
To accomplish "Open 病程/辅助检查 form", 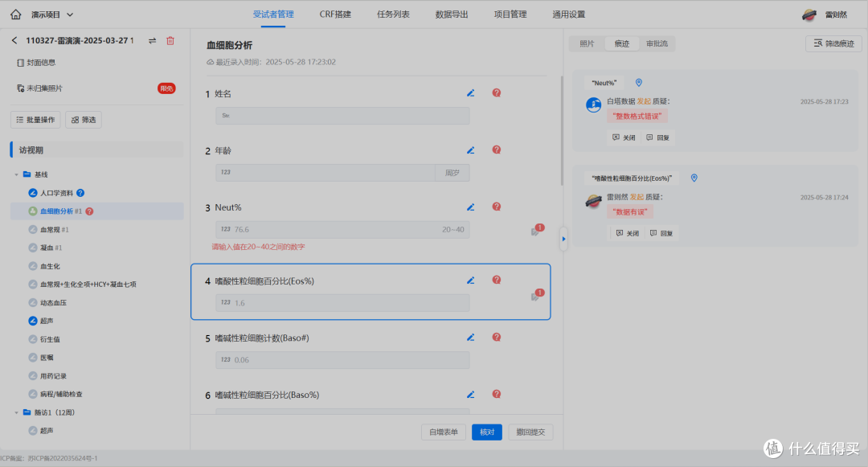I will [x=61, y=394].
